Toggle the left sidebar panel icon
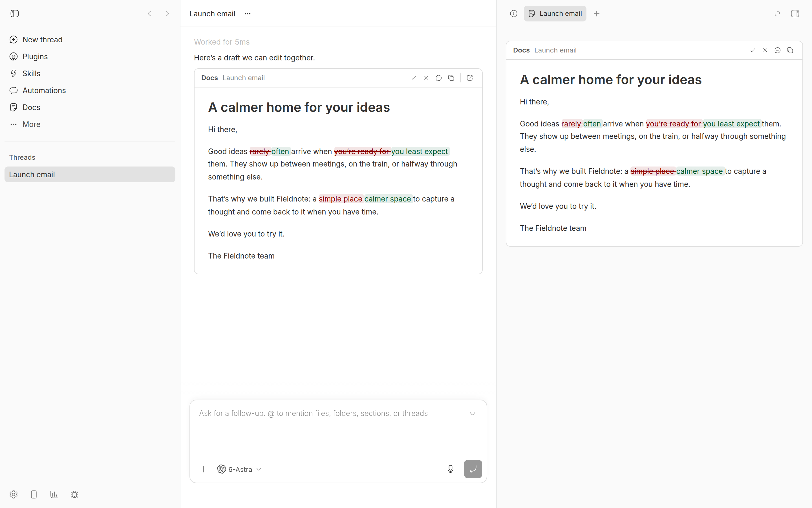The width and height of the screenshot is (812, 508). [x=14, y=14]
